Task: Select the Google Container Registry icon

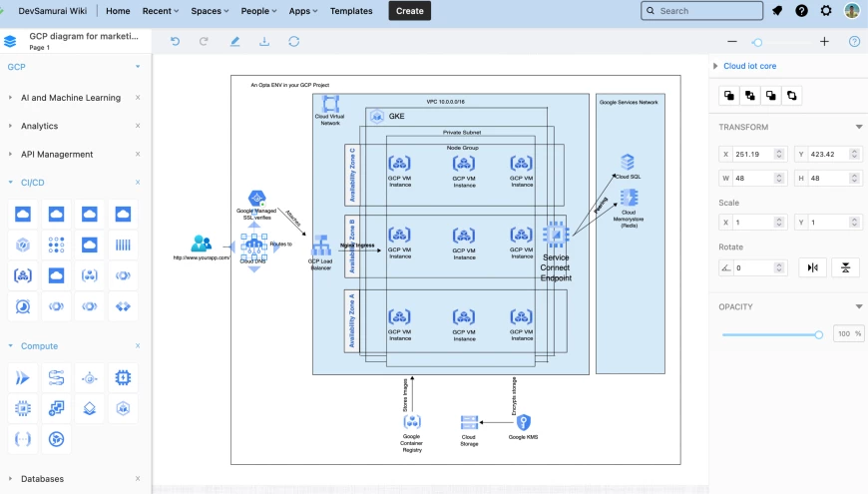Action: coord(412,422)
